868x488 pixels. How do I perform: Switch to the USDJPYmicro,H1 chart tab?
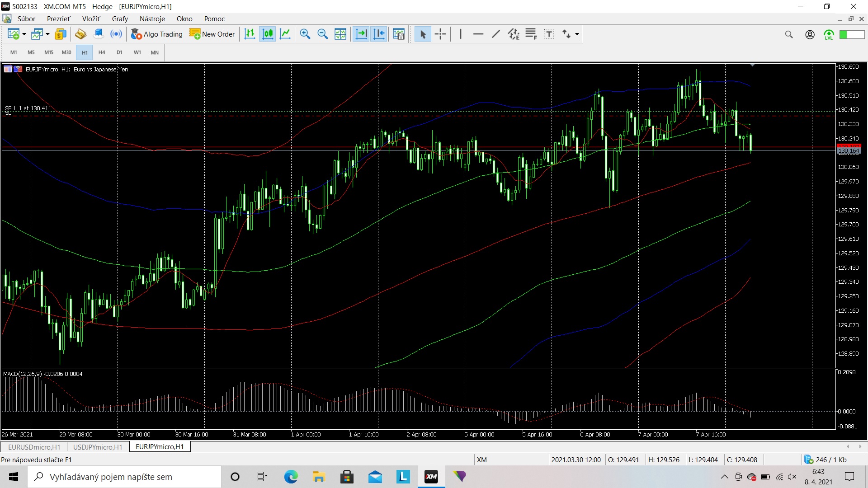(x=98, y=447)
